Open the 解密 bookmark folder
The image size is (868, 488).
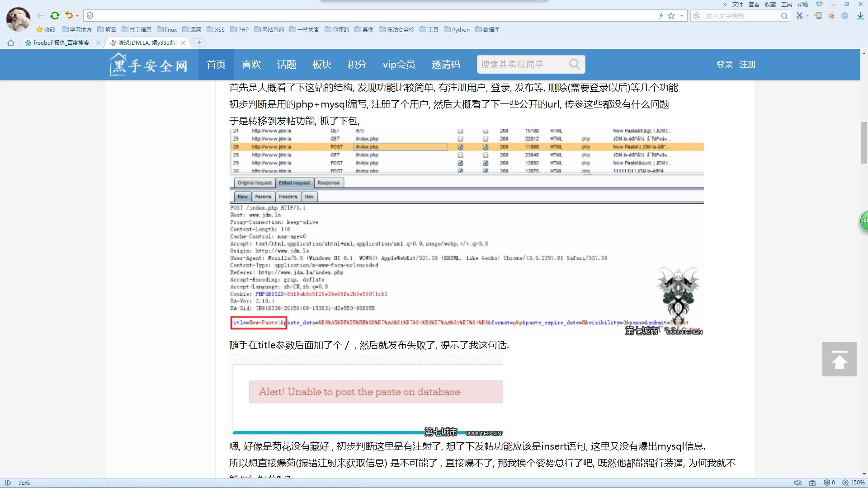(107, 29)
